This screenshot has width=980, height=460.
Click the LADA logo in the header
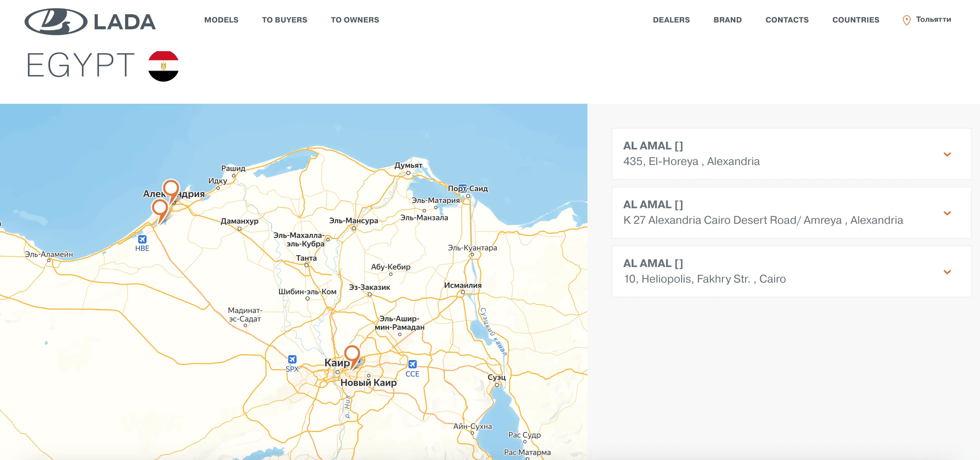click(x=90, y=21)
